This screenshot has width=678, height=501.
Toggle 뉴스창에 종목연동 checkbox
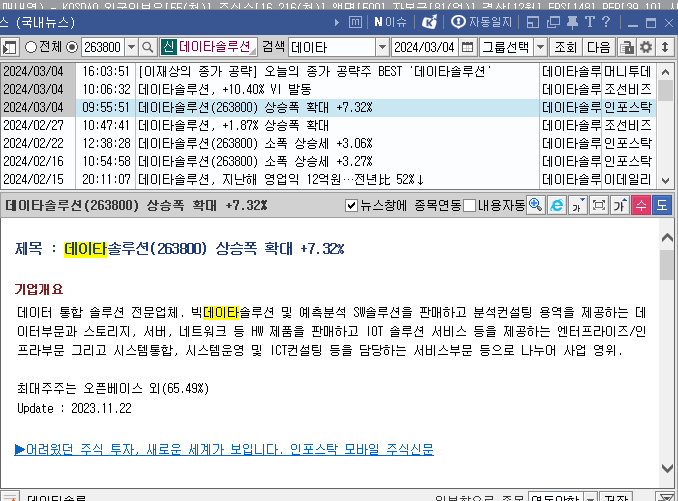click(x=352, y=205)
